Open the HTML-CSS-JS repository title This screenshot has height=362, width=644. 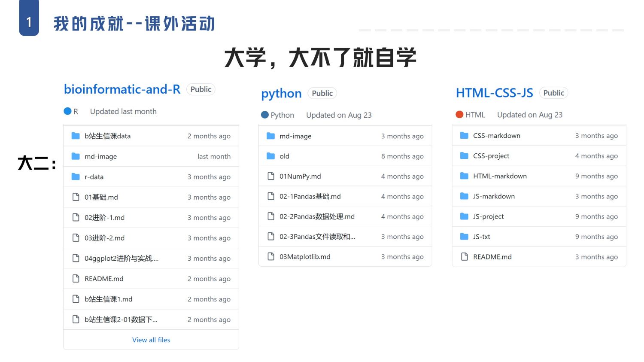click(x=494, y=93)
